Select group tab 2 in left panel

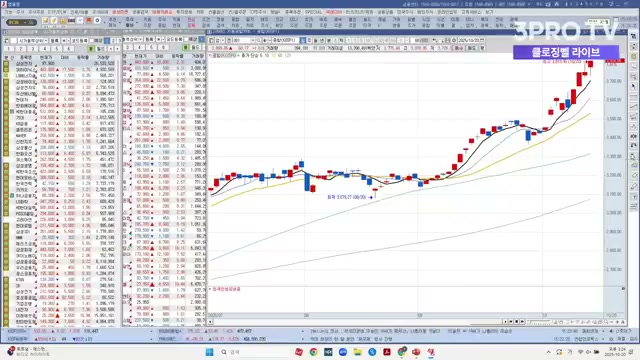[x=20, y=49]
